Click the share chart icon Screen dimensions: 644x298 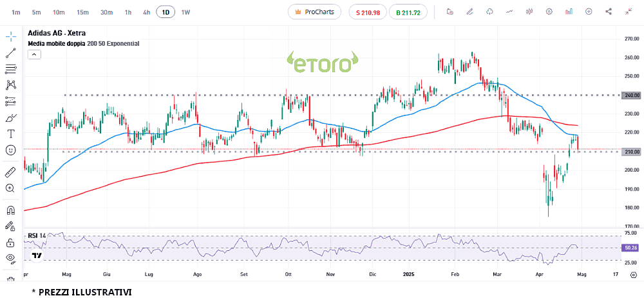(x=609, y=12)
